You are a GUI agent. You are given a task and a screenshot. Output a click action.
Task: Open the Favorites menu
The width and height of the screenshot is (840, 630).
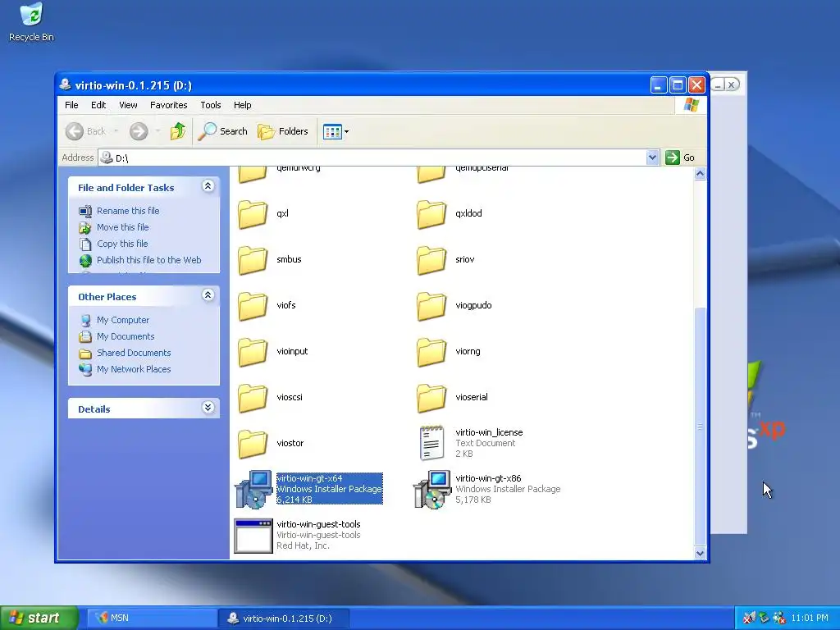click(169, 105)
